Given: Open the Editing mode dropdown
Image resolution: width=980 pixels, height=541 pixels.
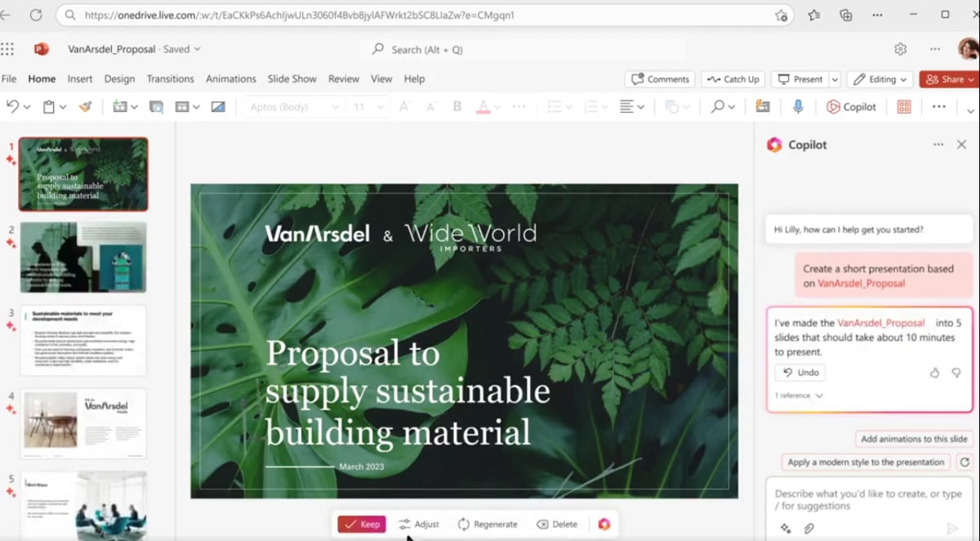Looking at the screenshot, I should click(880, 79).
